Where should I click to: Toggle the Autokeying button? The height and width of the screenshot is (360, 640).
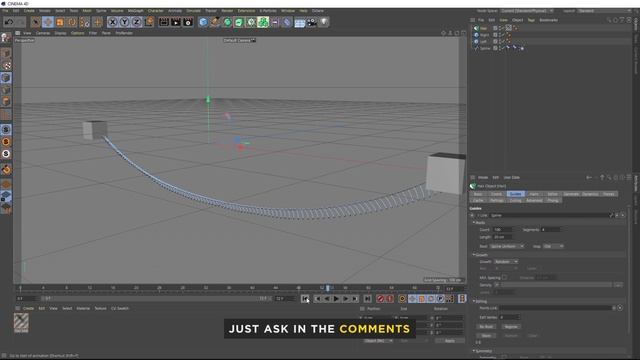tap(390, 299)
